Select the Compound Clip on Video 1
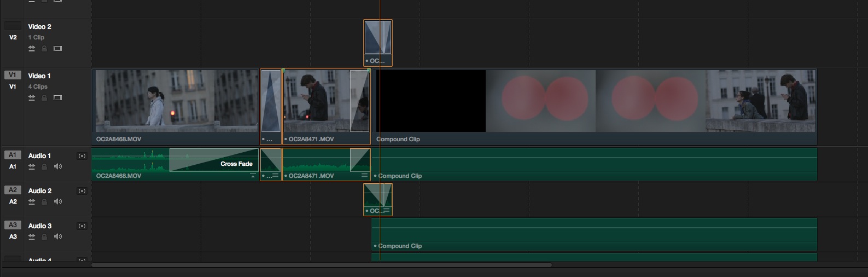 [593, 107]
